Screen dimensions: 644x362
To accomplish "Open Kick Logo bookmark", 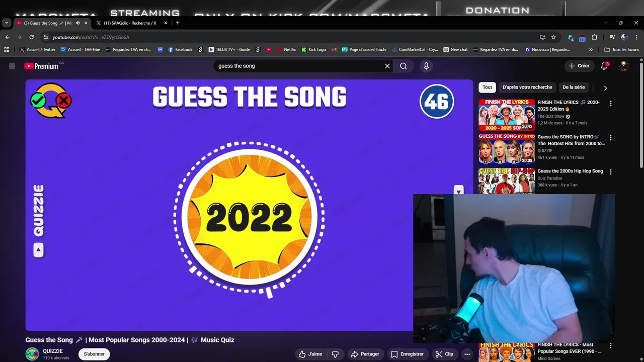I will tap(313, 49).
